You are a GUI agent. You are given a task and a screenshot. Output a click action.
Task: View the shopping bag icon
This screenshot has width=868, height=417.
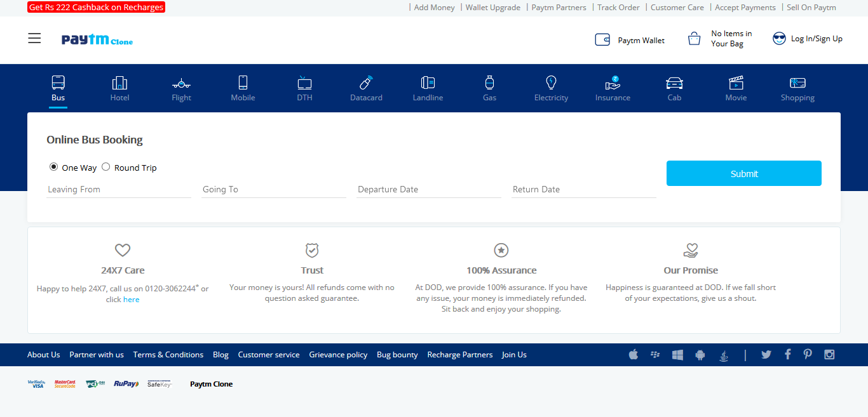[695, 39]
